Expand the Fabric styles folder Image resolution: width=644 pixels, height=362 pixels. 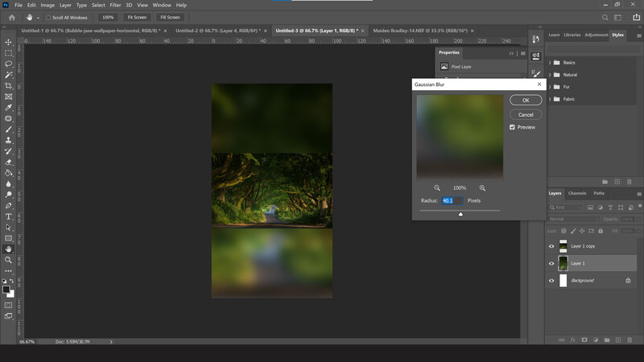550,99
